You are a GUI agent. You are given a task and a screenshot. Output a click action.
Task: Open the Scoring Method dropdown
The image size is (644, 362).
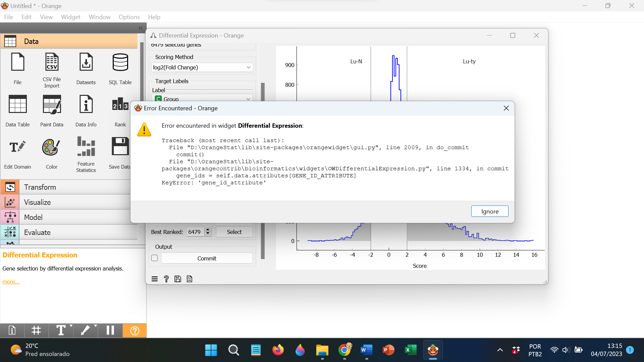point(202,67)
